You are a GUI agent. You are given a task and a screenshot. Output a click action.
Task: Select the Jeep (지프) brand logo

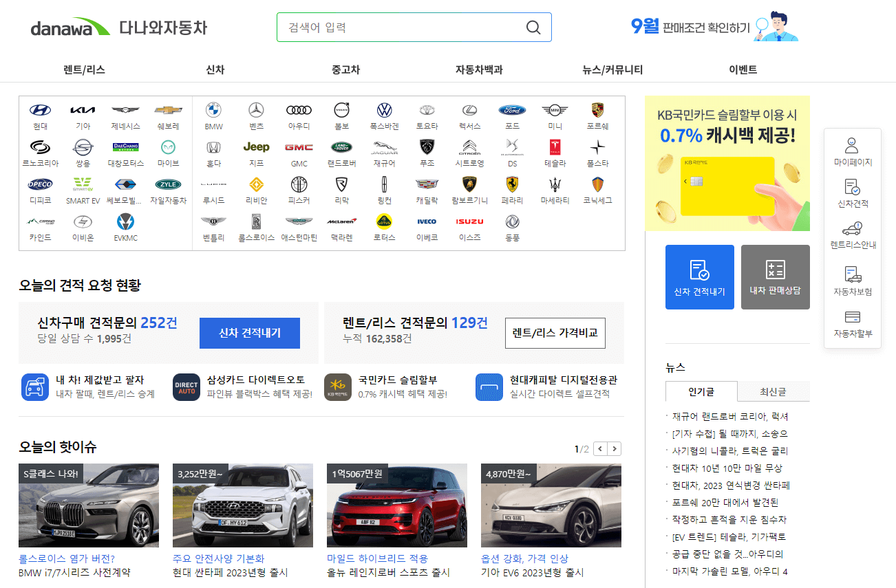(x=256, y=147)
